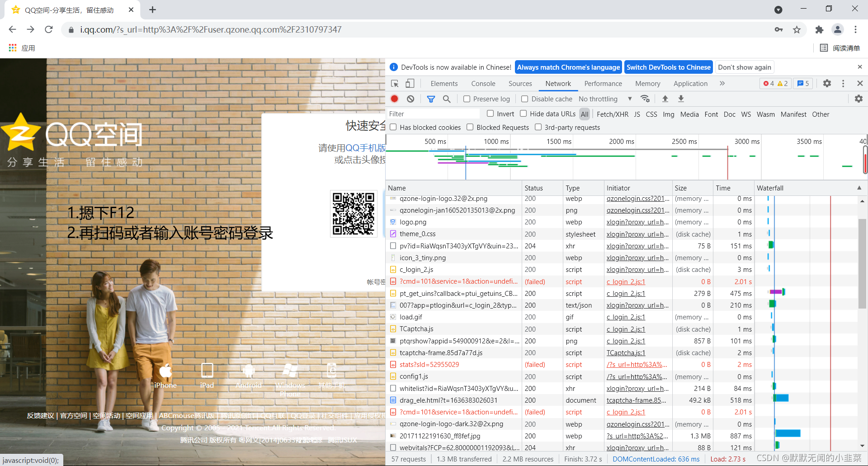Enable the Preserve log checkbox
This screenshot has height=466, width=868.
(467, 99)
